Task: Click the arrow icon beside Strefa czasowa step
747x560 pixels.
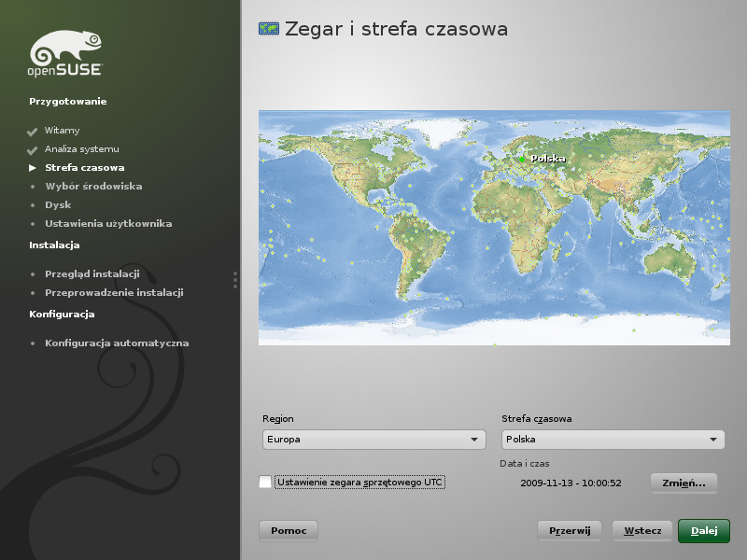Action: pyautogui.click(x=33, y=168)
